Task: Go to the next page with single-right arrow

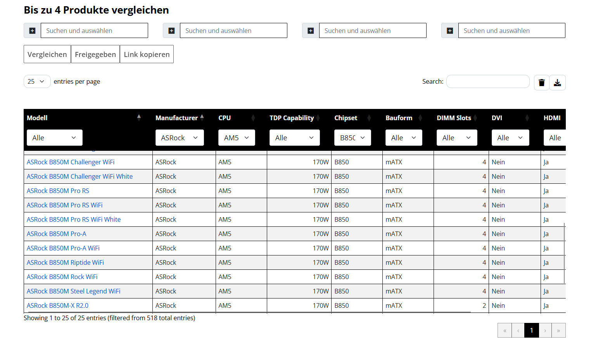Action: [x=545, y=330]
